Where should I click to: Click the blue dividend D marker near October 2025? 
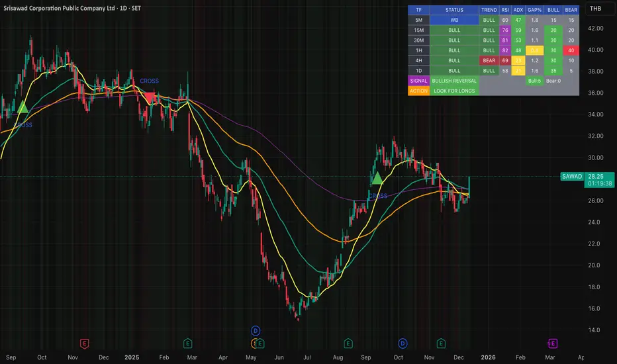pyautogui.click(x=403, y=342)
